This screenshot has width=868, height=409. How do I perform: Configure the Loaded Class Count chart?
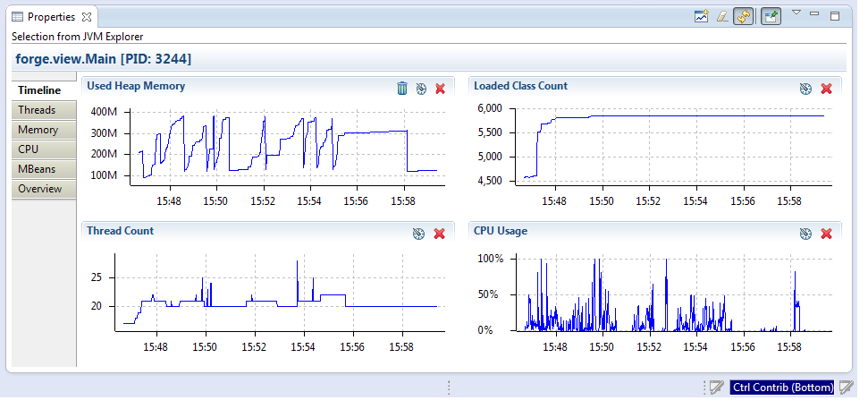(806, 88)
